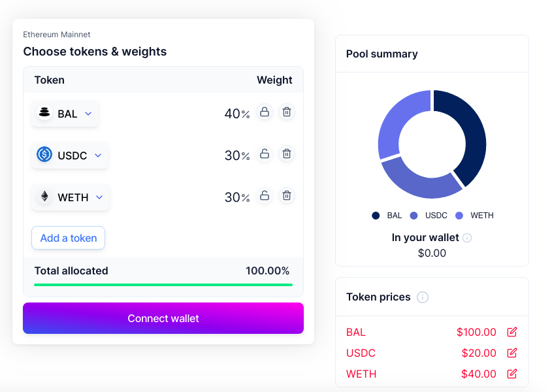
Task: Lock the USDC token weight
Action: click(x=265, y=154)
